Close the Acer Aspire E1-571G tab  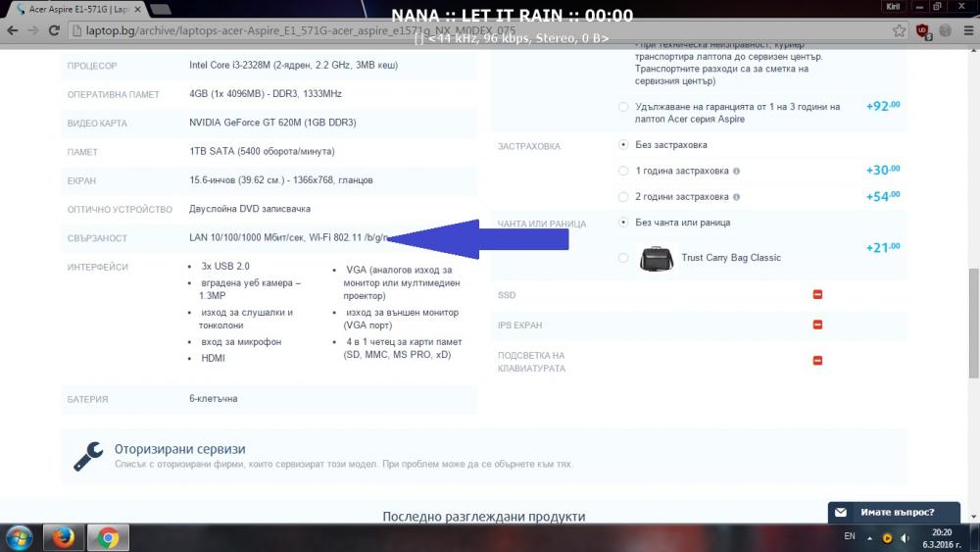coord(137,10)
